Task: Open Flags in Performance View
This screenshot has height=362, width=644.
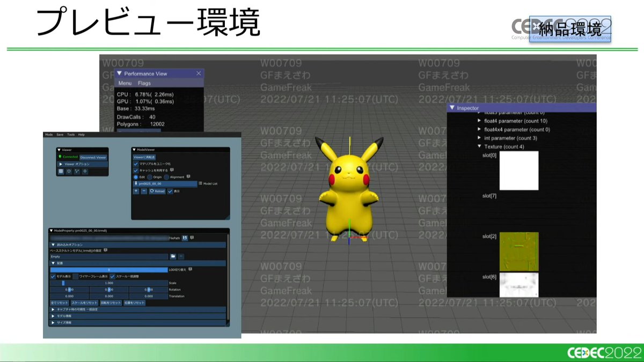Action: (144, 83)
